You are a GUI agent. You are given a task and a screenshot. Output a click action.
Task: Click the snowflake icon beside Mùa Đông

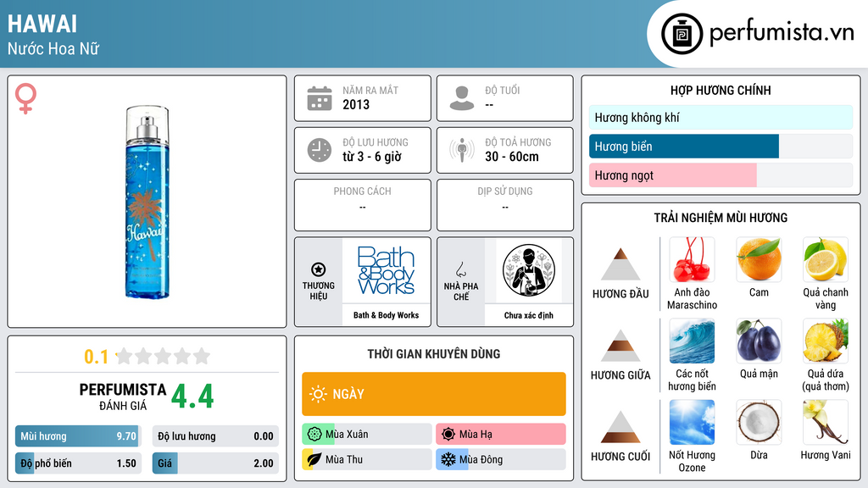click(448, 459)
